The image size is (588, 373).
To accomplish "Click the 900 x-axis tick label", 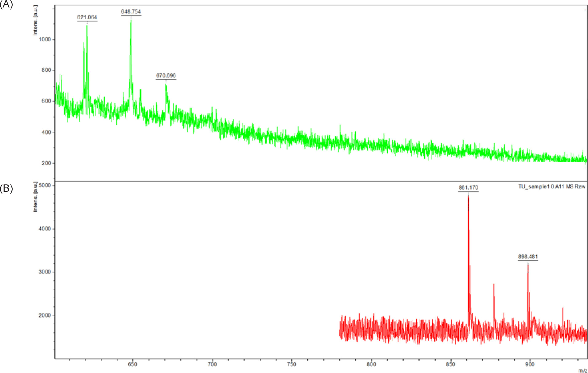I will (x=530, y=364).
